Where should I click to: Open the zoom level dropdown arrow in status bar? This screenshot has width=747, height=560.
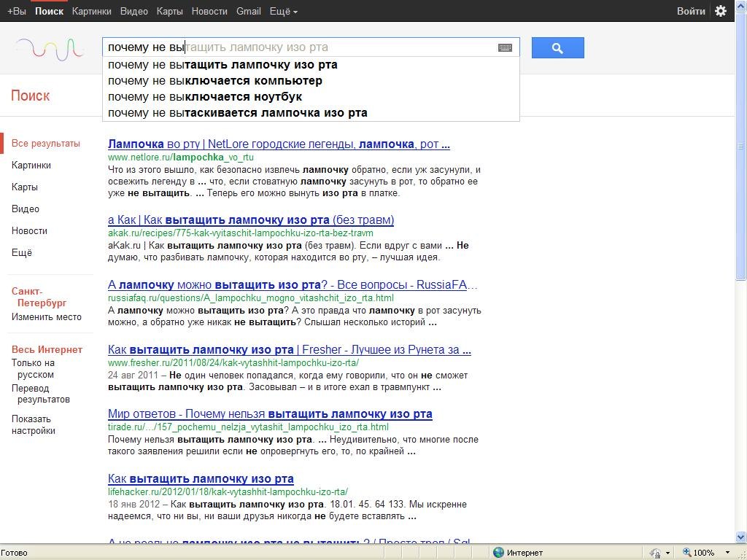(727, 553)
